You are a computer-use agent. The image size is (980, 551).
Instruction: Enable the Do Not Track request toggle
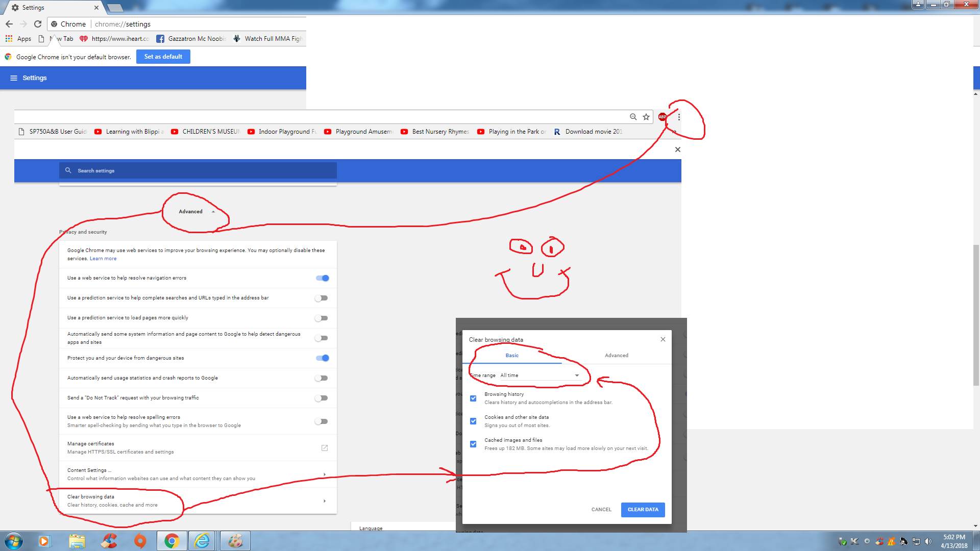321,398
